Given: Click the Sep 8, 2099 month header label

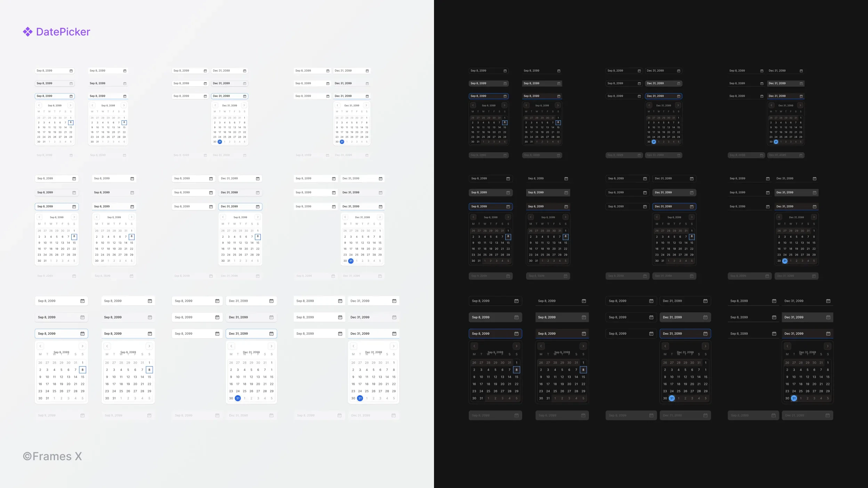Looking at the screenshot, I should coord(55,105).
